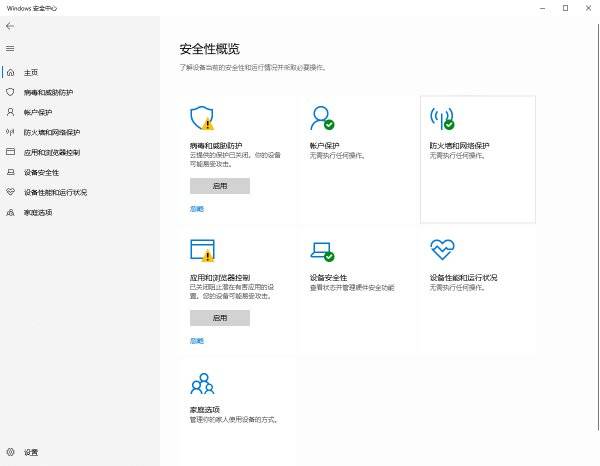Go to 病毒和威胁防护 in the sidebar
This screenshot has height=466, width=600.
click(x=48, y=92)
